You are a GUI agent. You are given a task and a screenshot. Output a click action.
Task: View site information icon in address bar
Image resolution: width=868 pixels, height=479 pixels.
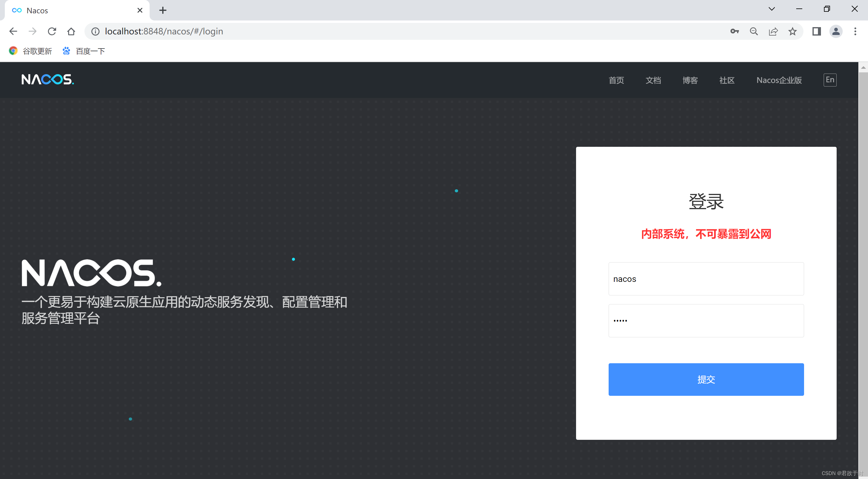coord(96,31)
